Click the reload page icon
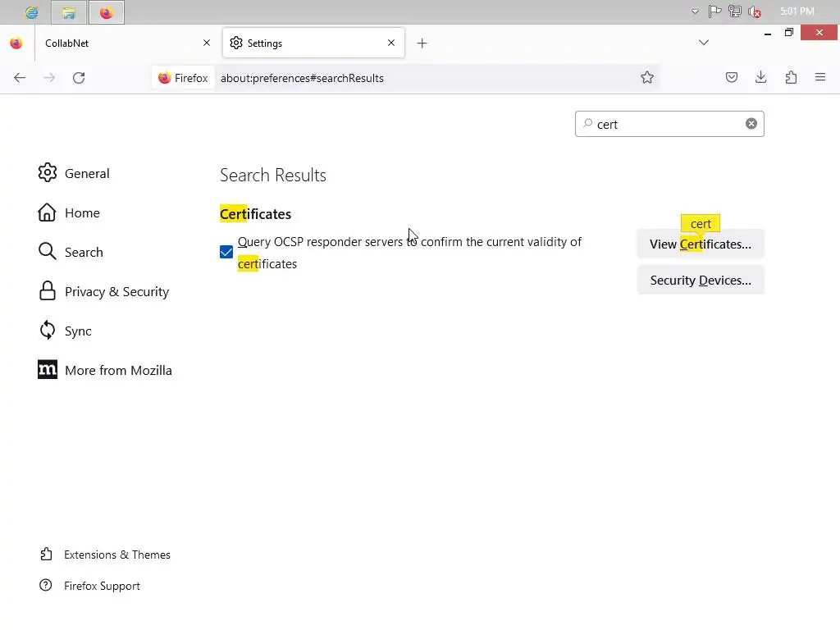 coord(79,78)
